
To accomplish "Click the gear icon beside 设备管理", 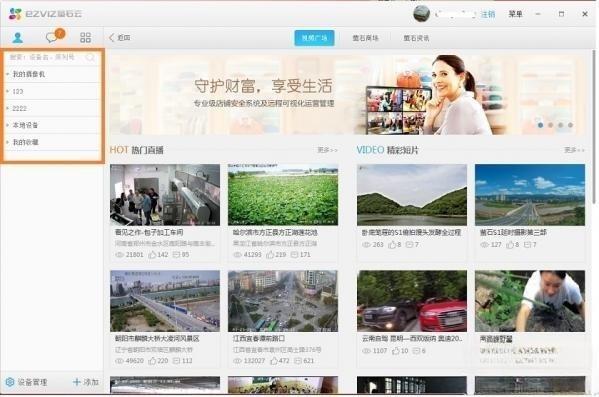I will click(10, 382).
